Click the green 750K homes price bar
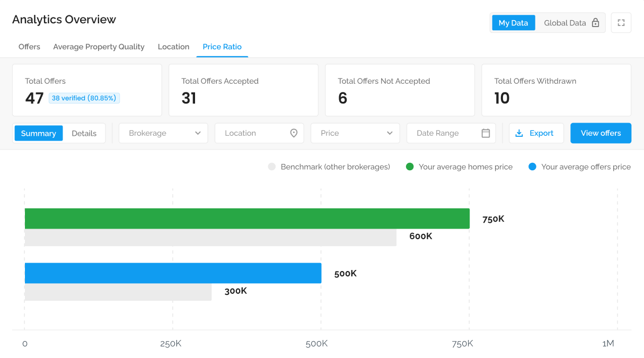Image resolution: width=644 pixels, height=358 pixels. tap(247, 219)
